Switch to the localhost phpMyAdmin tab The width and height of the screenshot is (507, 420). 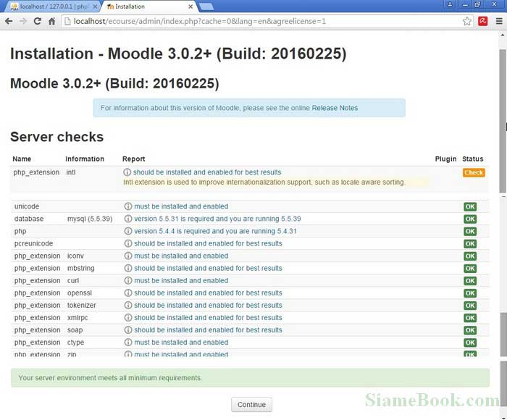pyautogui.click(x=50, y=7)
